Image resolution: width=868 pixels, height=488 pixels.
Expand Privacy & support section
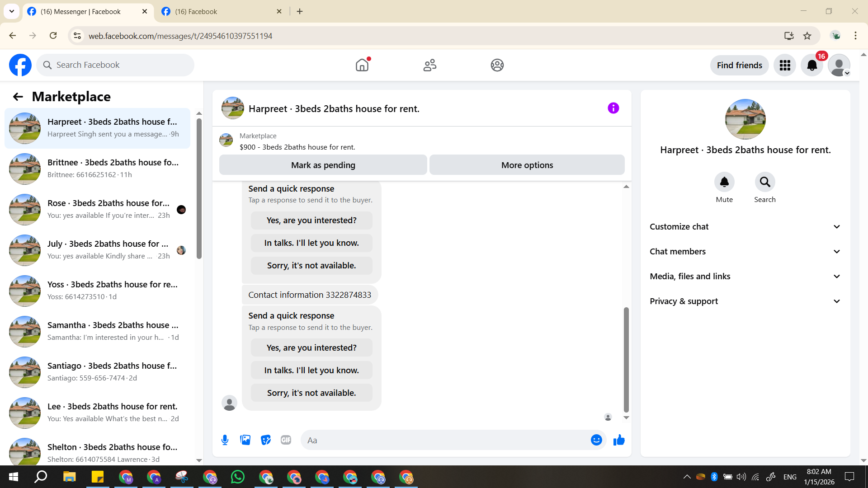pos(745,301)
